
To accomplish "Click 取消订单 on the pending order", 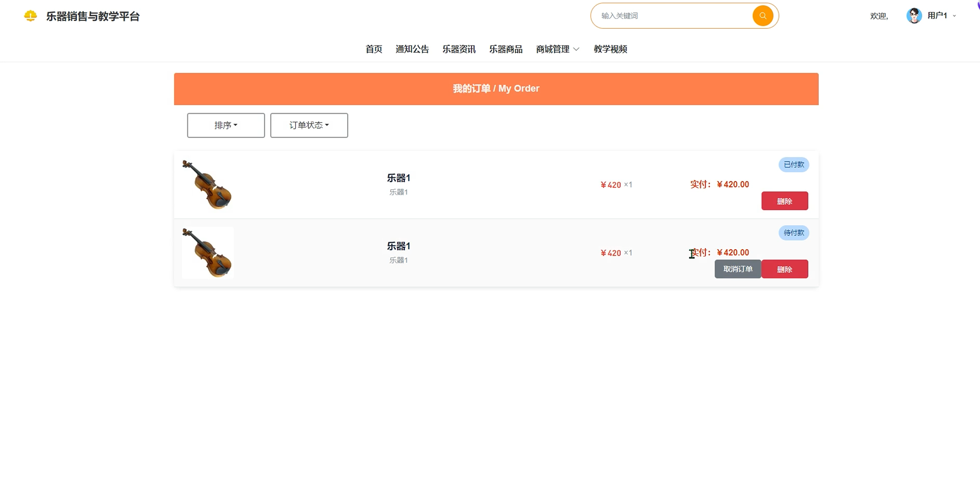I will tap(737, 269).
